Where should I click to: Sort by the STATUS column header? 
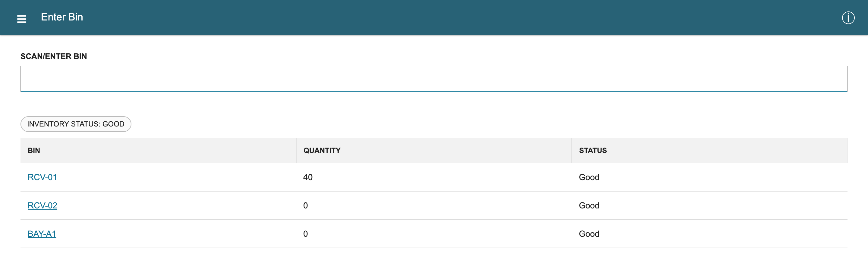coord(593,151)
